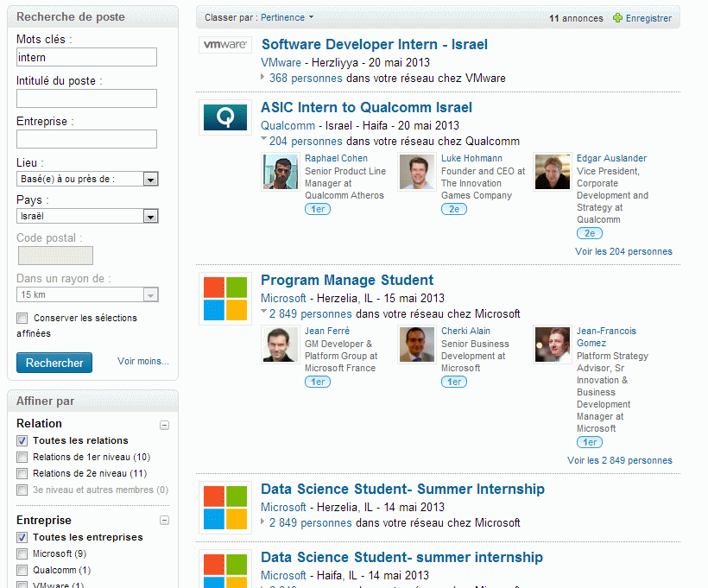Collapse the Relation filter section
The height and width of the screenshot is (588, 708).
click(165, 425)
